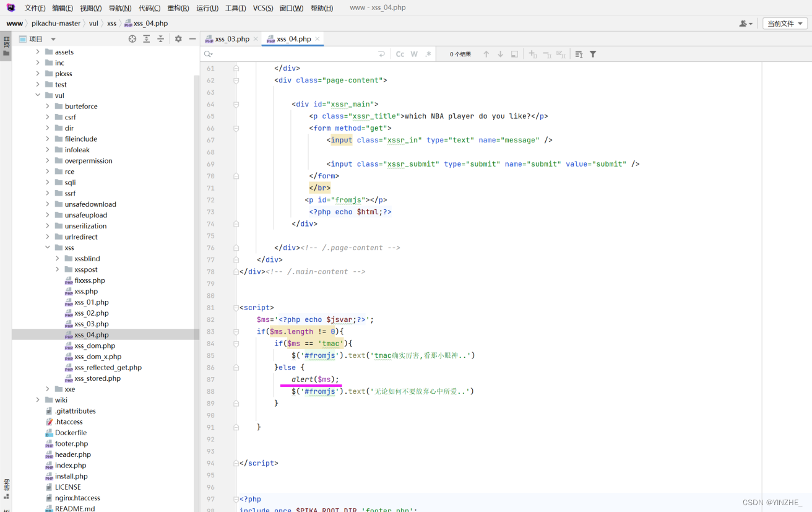Open Structure tool window on left edge
812x512 pixels.
click(x=6, y=488)
